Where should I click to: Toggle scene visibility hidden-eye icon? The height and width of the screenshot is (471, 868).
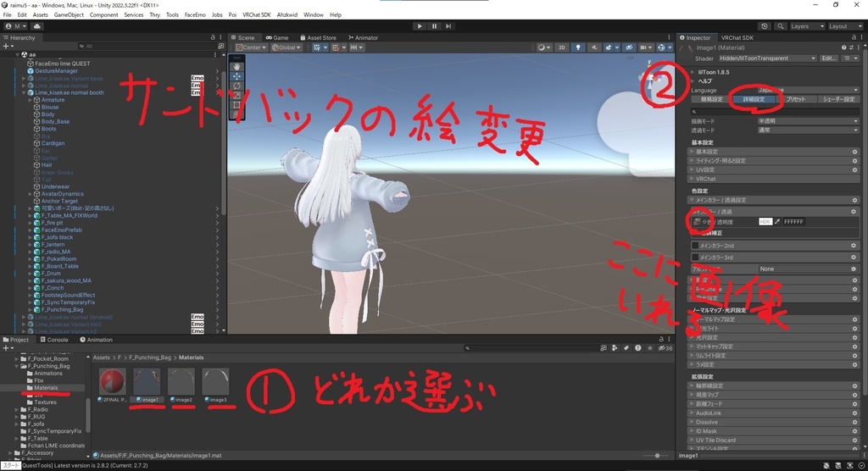tap(629, 47)
